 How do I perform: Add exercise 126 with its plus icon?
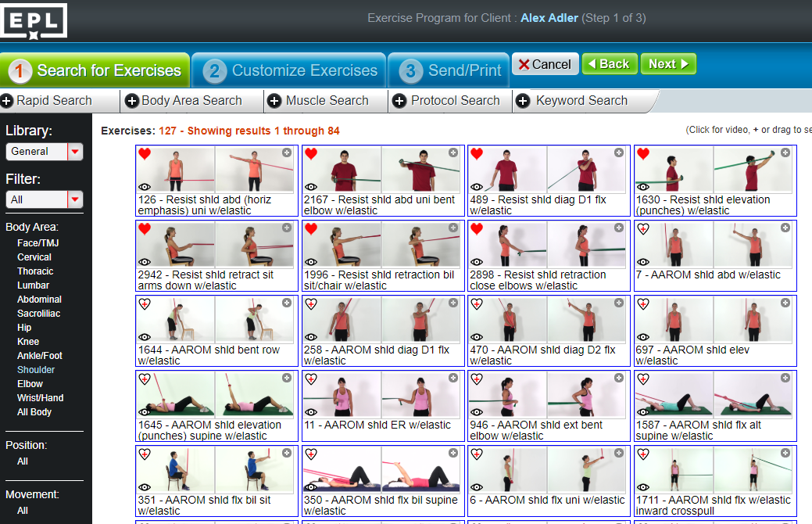tap(287, 153)
